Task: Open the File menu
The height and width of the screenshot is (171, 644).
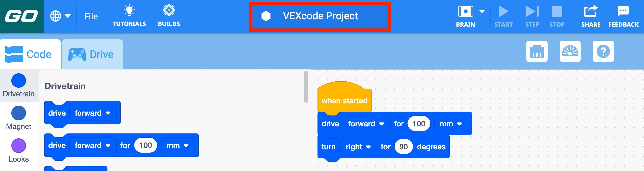Action: [91, 16]
